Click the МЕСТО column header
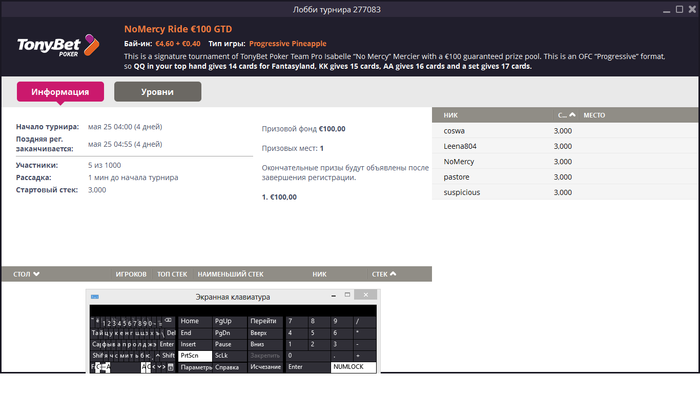This screenshot has height=394, width=700. [594, 115]
